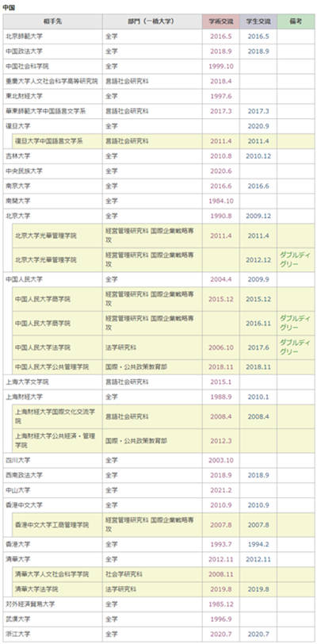This screenshot has width=317, height=644.
Task: Click the 2010.1 student exchange date
Action: (258, 397)
